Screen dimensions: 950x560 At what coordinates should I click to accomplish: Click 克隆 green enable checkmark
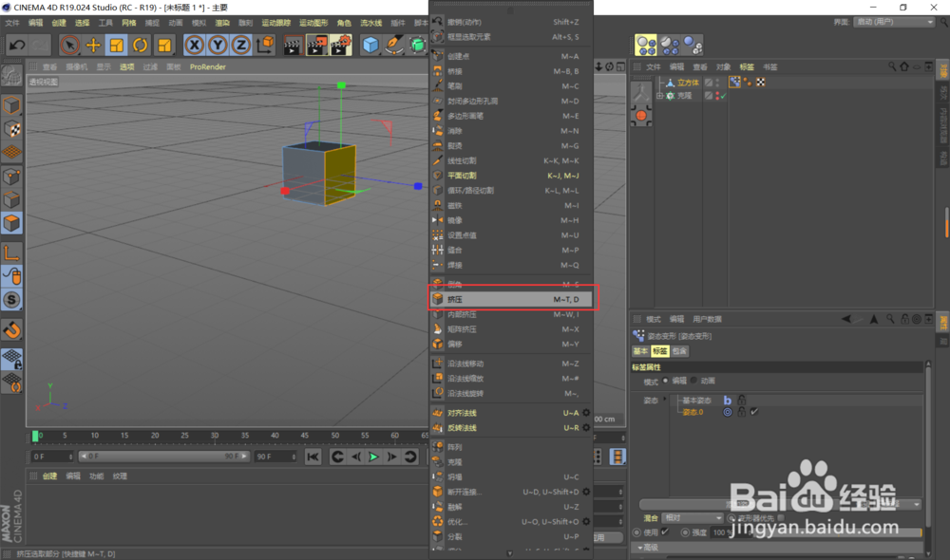click(x=723, y=96)
